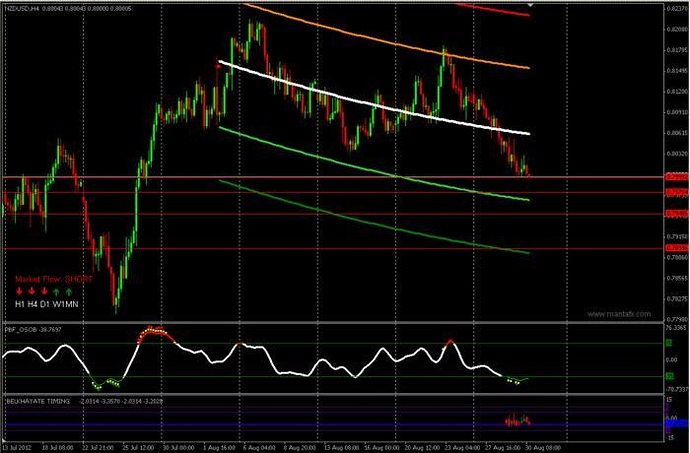690x453 pixels.
Task: Click the 0.82370 price scale label
Action: point(677,8)
